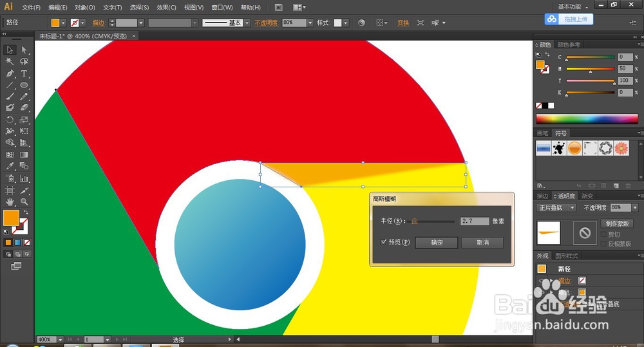Select the Ellipse tool

24,85
